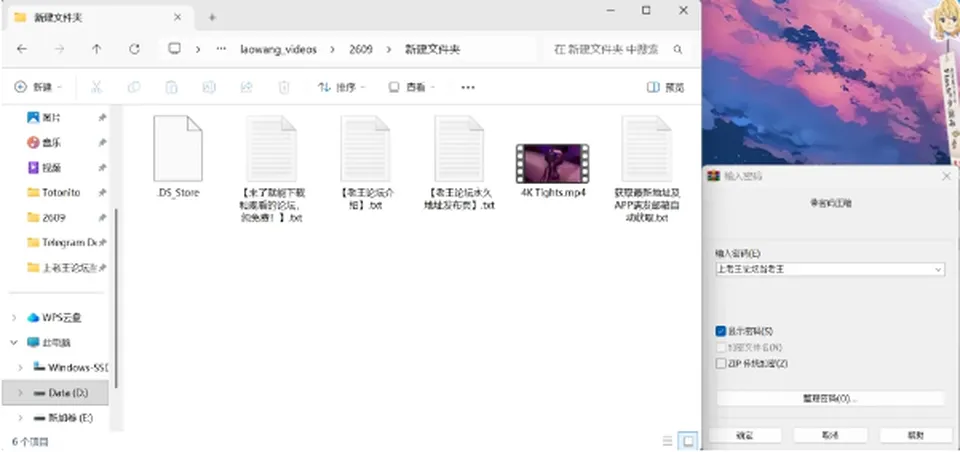Open the View dropdown menu
The height and width of the screenshot is (452, 960).
click(x=412, y=88)
